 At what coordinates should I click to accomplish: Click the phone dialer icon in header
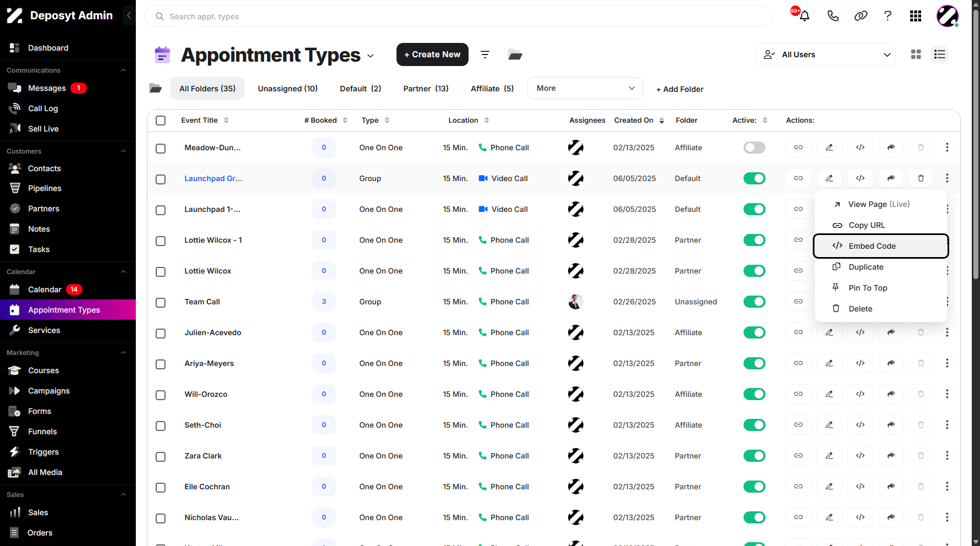(833, 16)
